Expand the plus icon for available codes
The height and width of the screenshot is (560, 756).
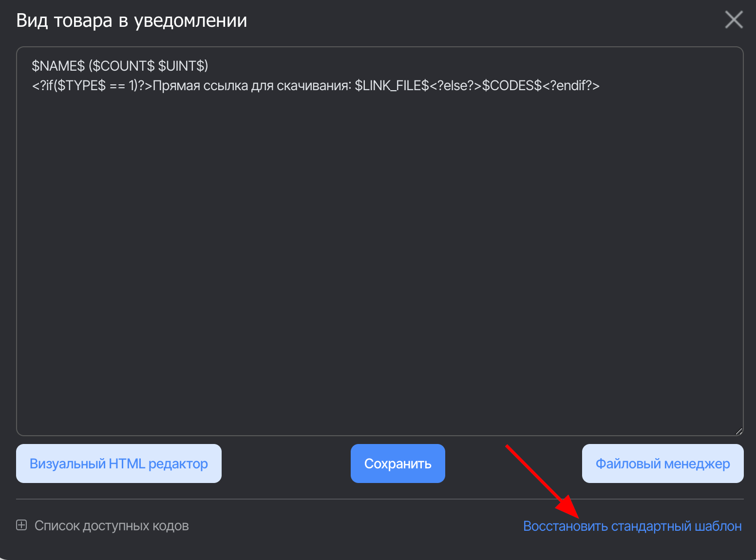pos(21,525)
